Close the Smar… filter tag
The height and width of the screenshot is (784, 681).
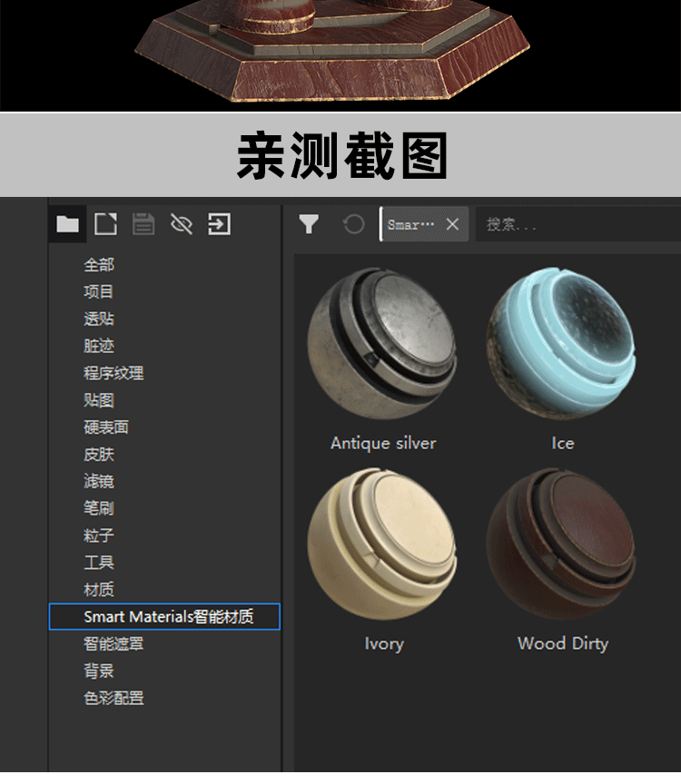[452, 225]
